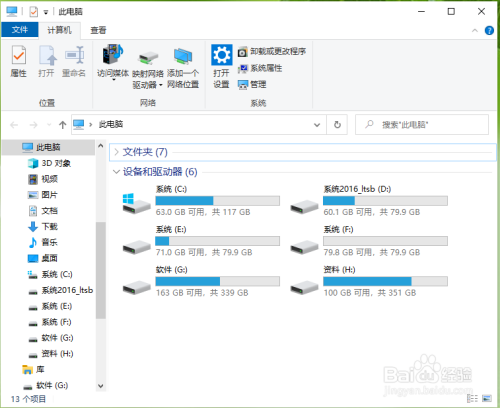Switch to large icons view in status bar
Viewport: 500px width, 408px height.
tap(487, 398)
